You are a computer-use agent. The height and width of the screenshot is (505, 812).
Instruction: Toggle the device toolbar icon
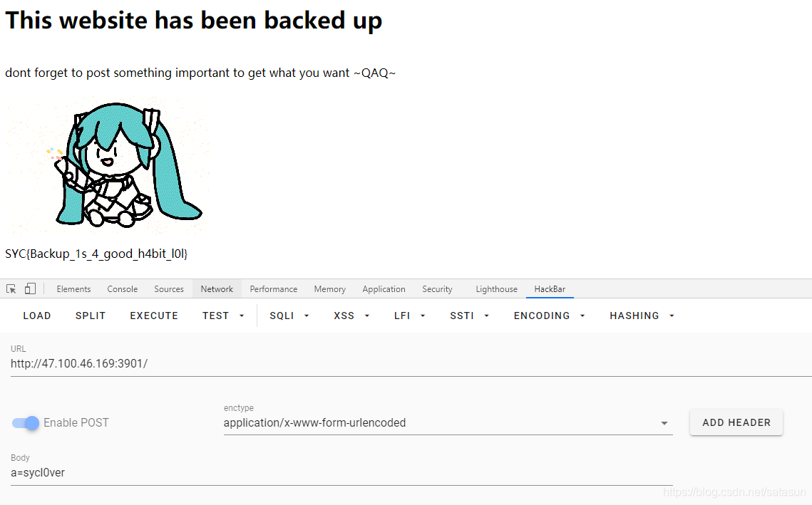point(30,288)
